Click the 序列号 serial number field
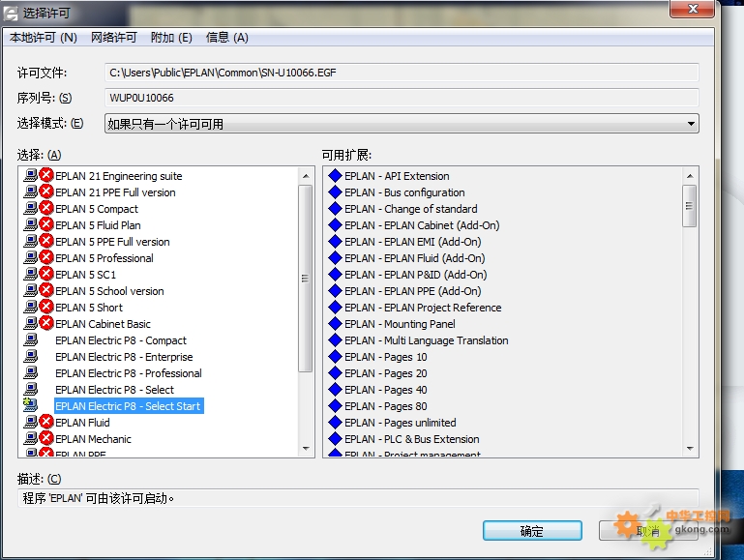Image resolution: width=744 pixels, height=560 pixels. coord(402,98)
